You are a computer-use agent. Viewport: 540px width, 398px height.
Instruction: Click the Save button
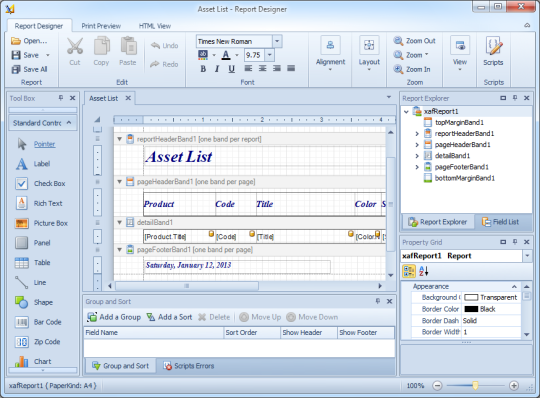[x=26, y=55]
